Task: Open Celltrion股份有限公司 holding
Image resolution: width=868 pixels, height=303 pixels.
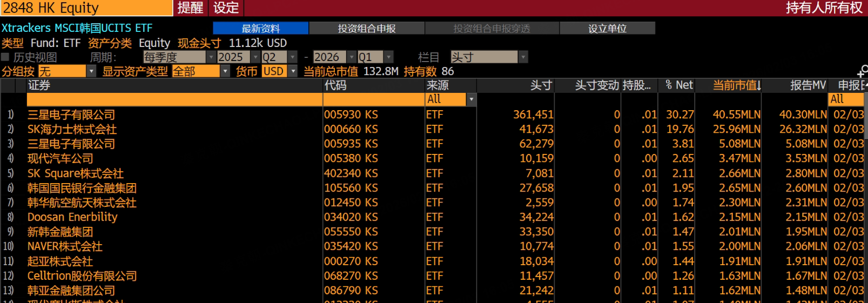Action: 82,276
